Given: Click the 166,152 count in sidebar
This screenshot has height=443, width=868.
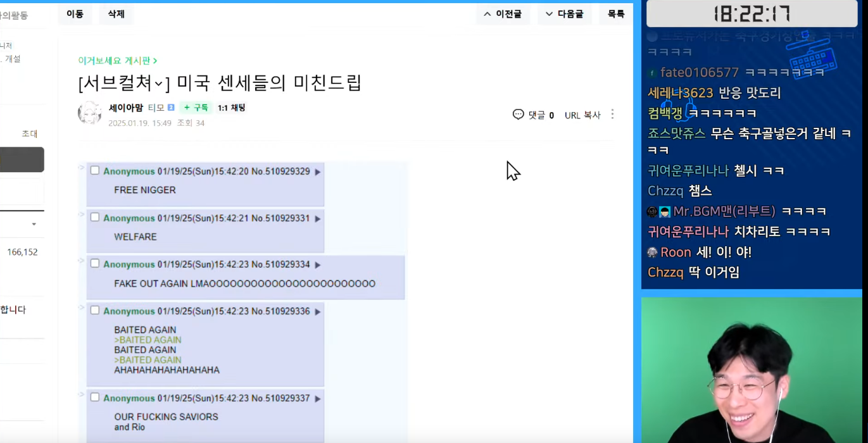Looking at the screenshot, I should click(x=22, y=252).
